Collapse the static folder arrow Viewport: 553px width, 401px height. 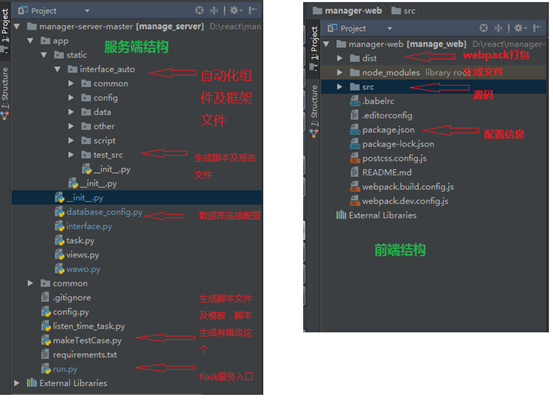click(44, 55)
